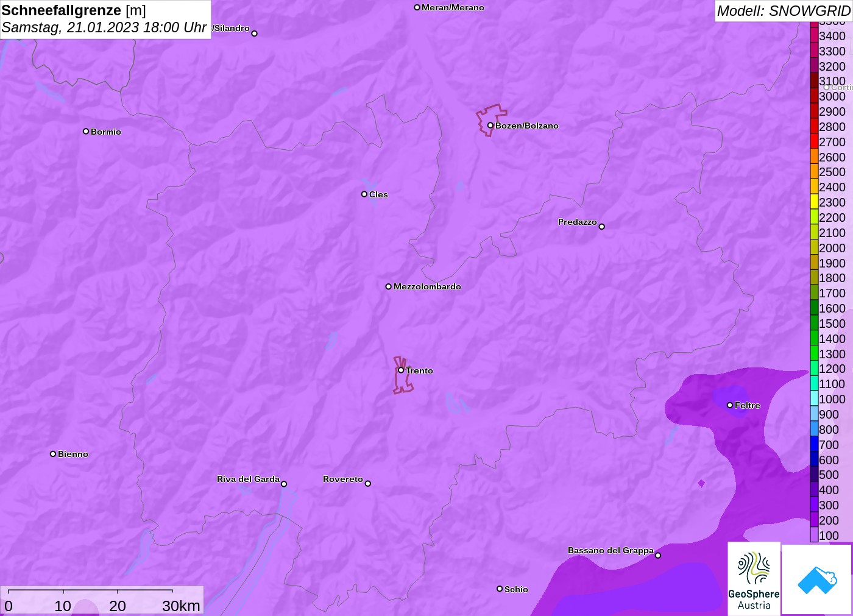Click the Feltre marker dot
This screenshot has width=853, height=616.
tap(730, 405)
